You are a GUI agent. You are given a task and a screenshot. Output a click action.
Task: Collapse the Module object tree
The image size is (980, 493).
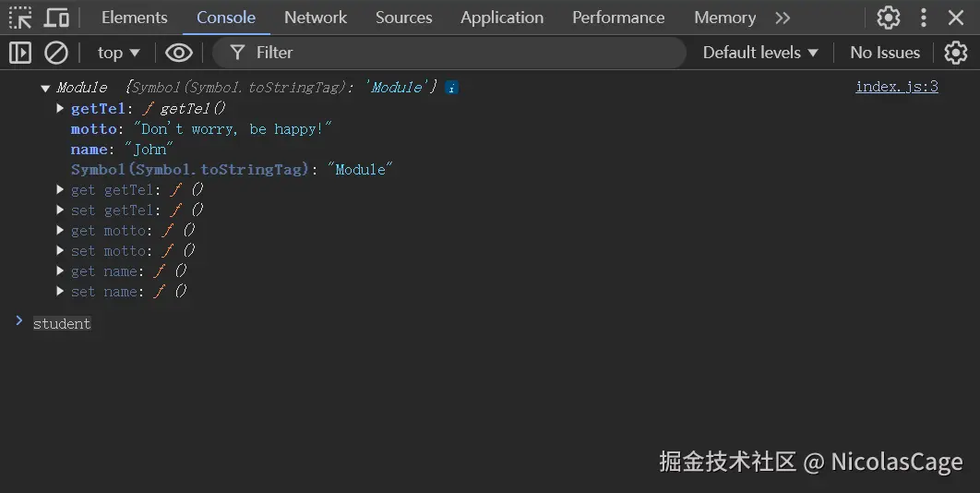45,88
